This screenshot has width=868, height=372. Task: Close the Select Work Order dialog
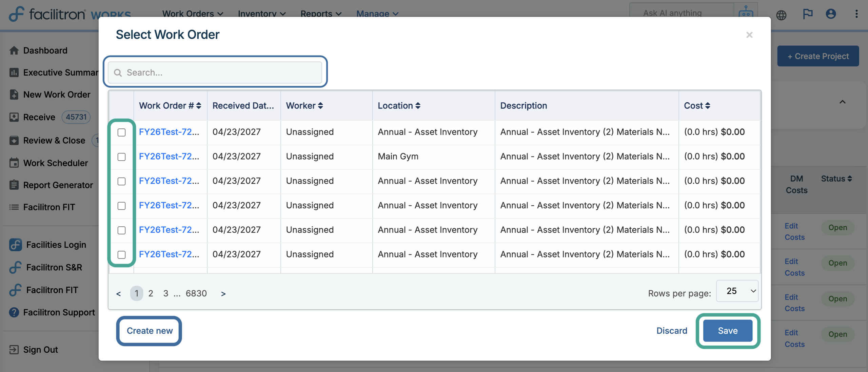pos(749,35)
